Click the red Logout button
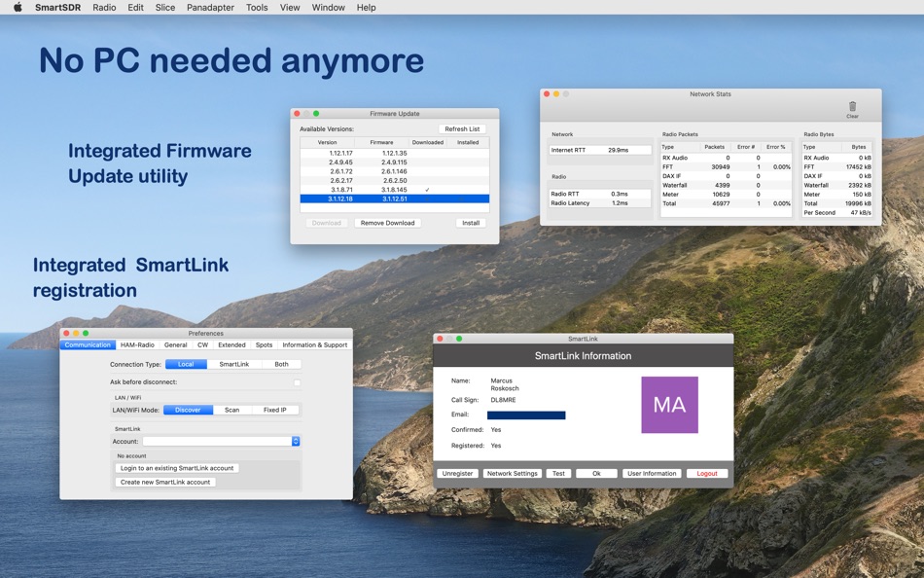 (x=707, y=473)
